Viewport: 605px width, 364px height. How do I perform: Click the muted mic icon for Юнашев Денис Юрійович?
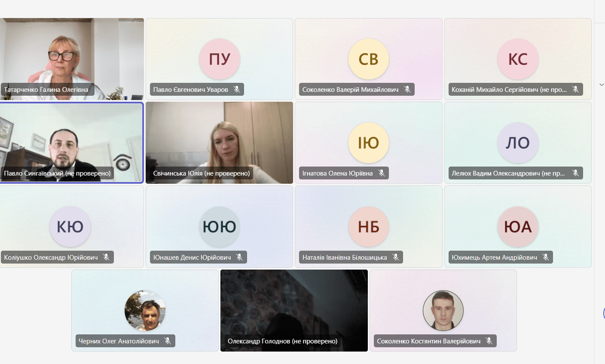[x=239, y=257]
